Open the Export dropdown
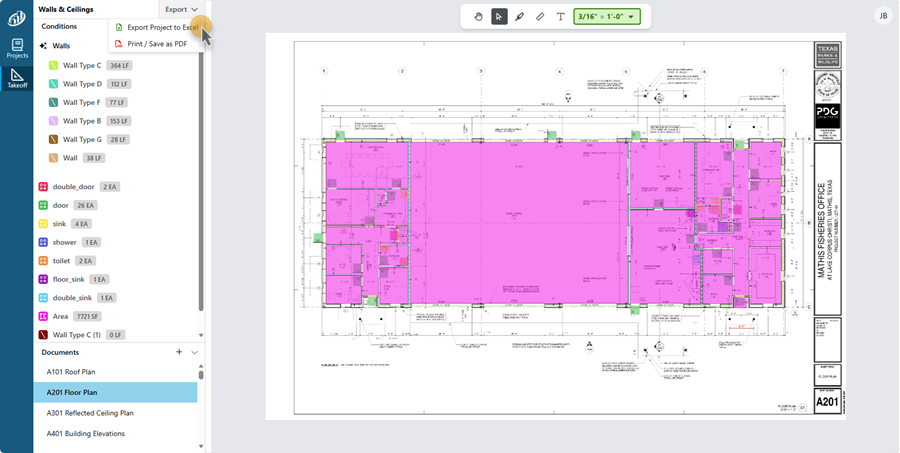900x453 pixels. coord(181,9)
